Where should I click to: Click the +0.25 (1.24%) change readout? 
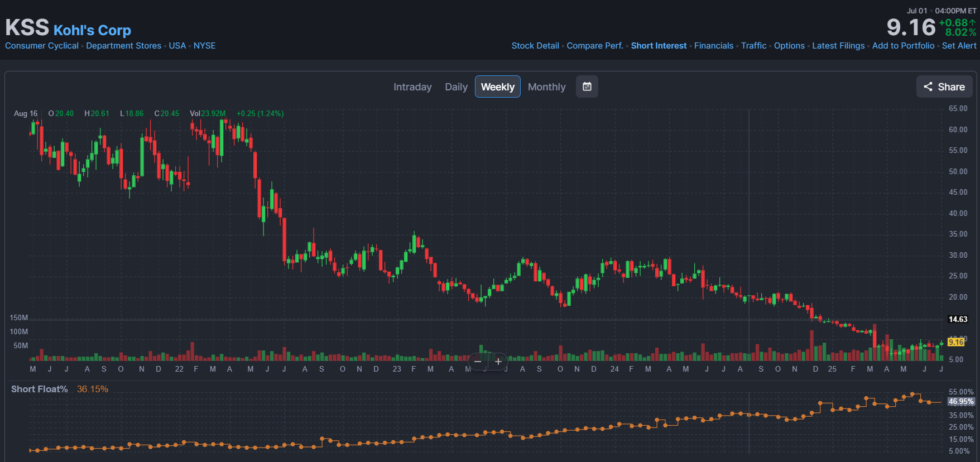click(x=260, y=113)
